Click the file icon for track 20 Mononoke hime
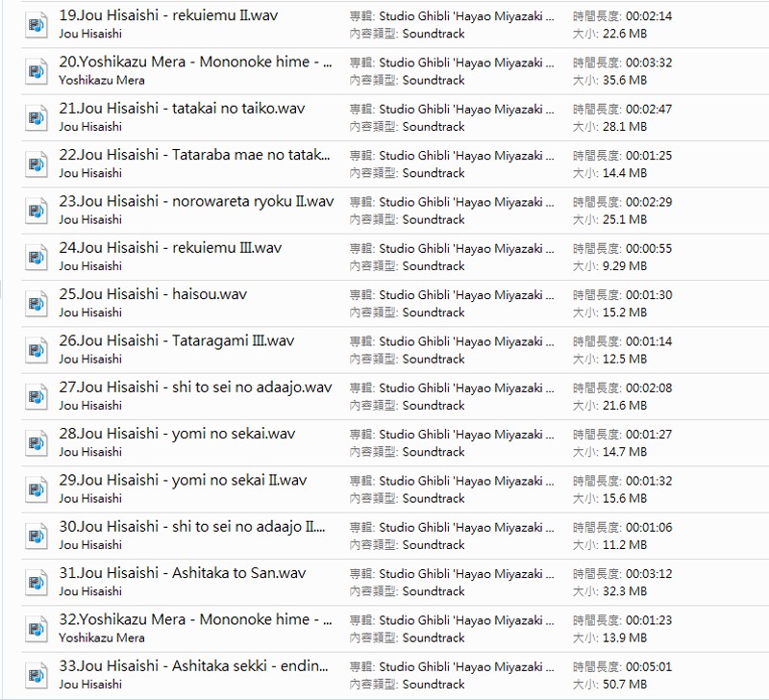 37,71
